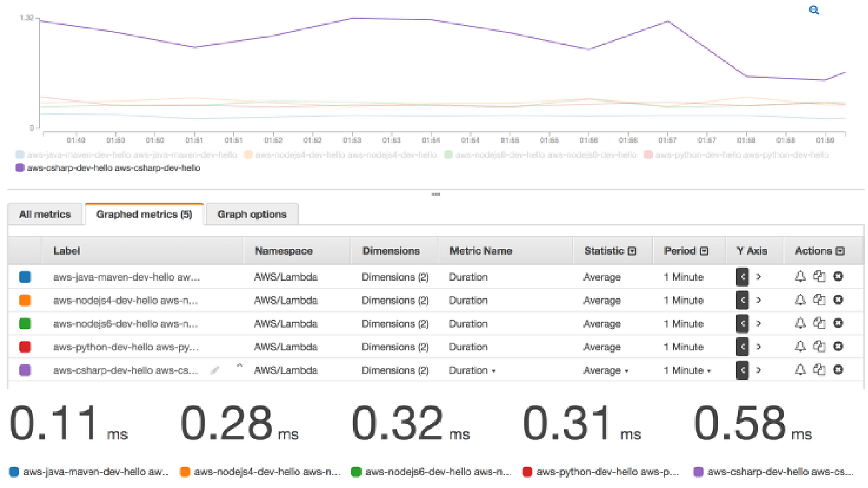Open the 1 Minute period dropdown for aws-csharp-dev-hello
The height and width of the screenshot is (488, 868).
[687, 370]
